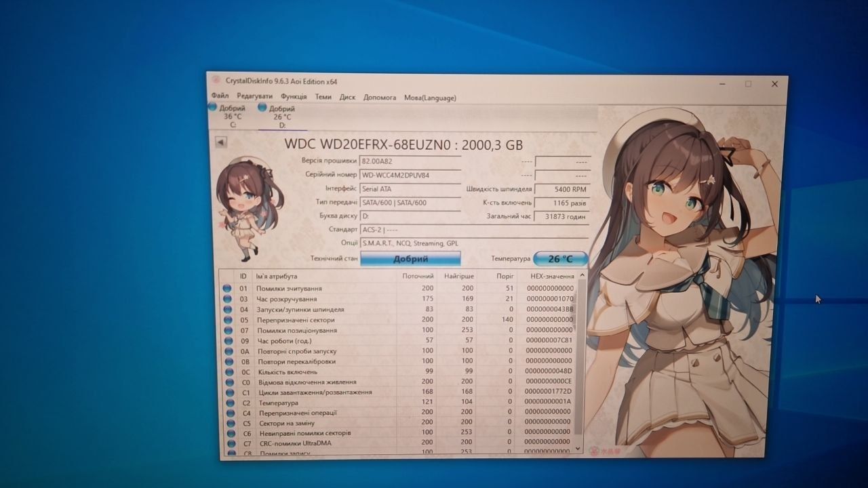Click the Найгірше column header
868x488 pixels.
tap(459, 277)
